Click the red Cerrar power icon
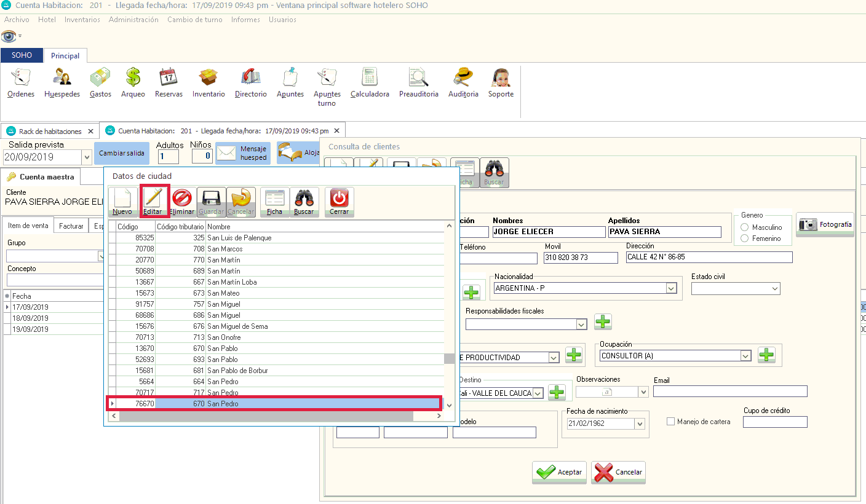The width and height of the screenshot is (866, 504). tap(339, 202)
